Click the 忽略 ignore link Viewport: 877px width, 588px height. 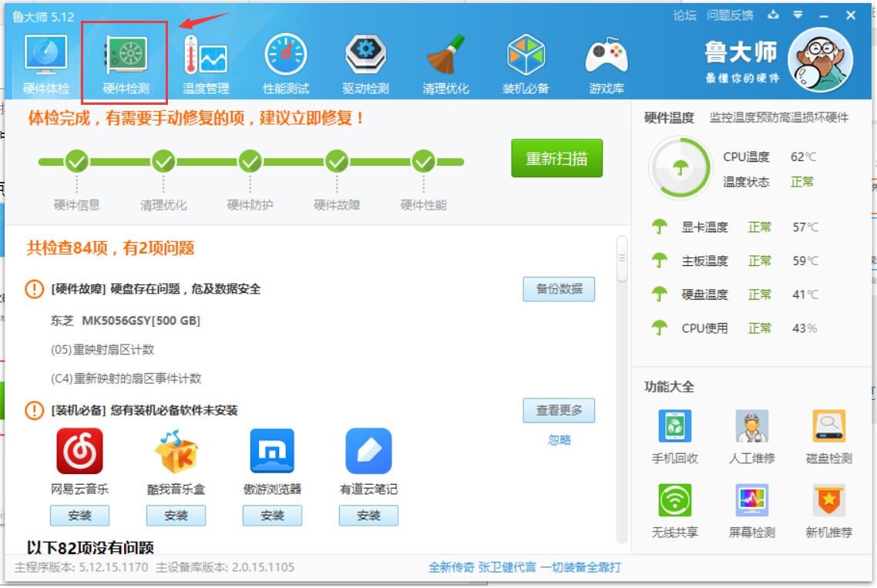559,440
